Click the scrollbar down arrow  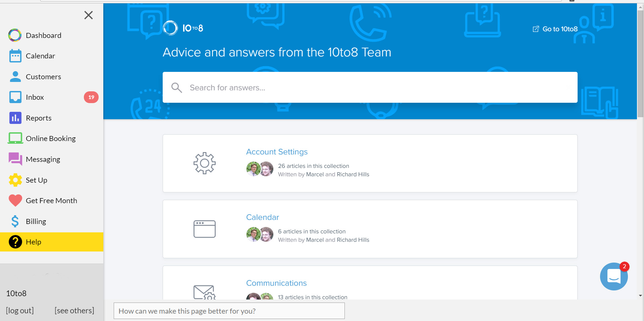coord(641,296)
